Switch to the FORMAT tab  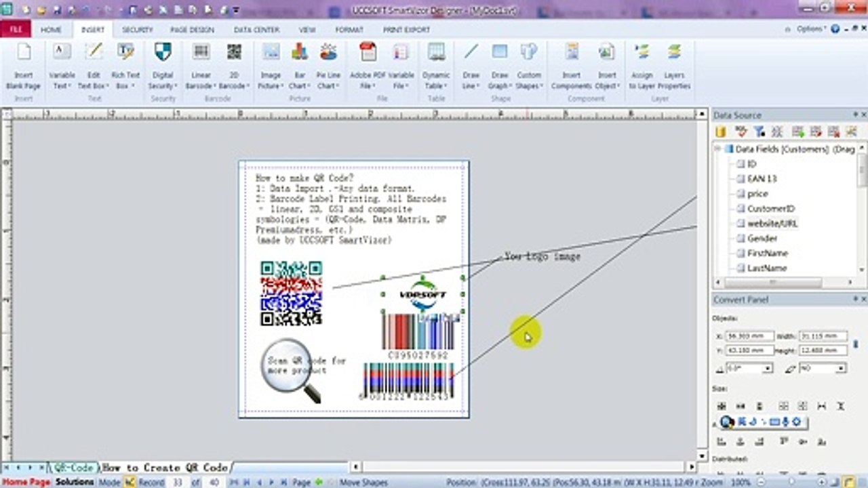coord(349,30)
